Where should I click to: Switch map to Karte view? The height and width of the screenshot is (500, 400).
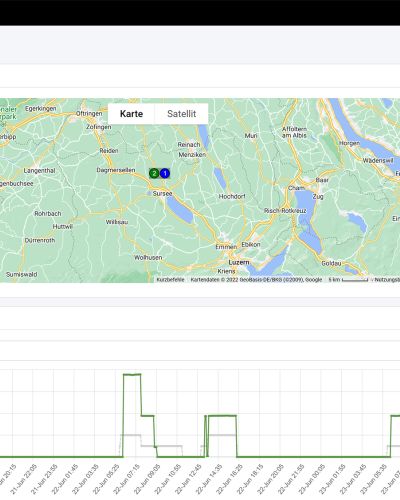point(131,114)
